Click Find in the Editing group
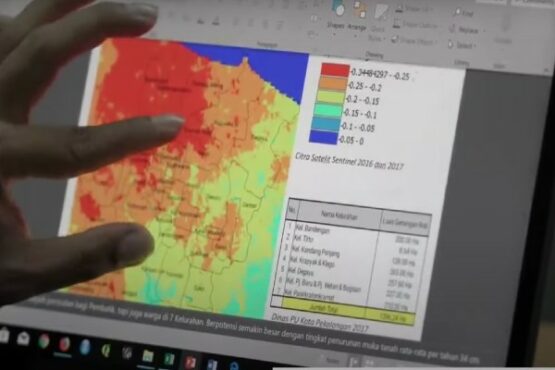This screenshot has width=555, height=370. click(464, 13)
